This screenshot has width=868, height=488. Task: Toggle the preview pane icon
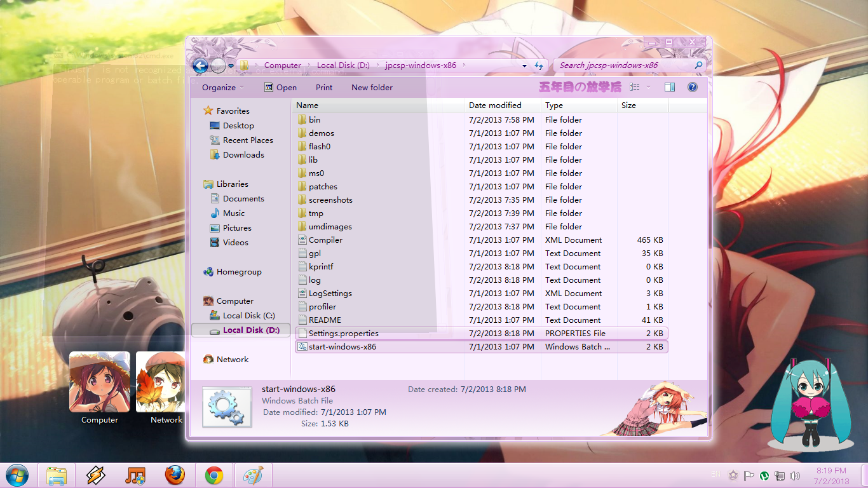coord(669,87)
